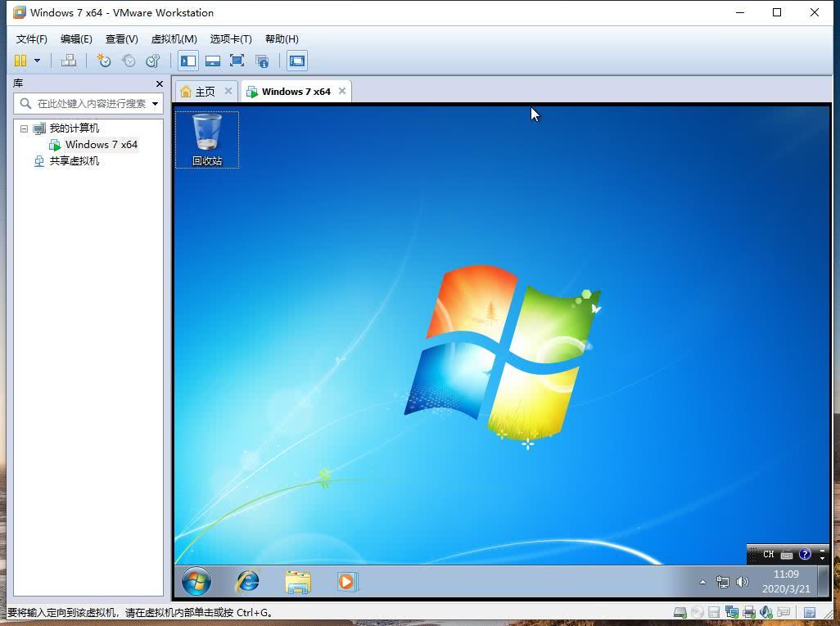Image resolution: width=840 pixels, height=626 pixels.
Task: Minimize the language bar
Action: point(822,551)
